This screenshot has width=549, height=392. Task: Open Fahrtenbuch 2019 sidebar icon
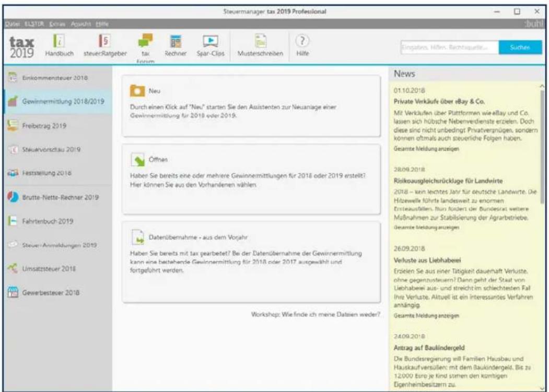tap(12, 221)
